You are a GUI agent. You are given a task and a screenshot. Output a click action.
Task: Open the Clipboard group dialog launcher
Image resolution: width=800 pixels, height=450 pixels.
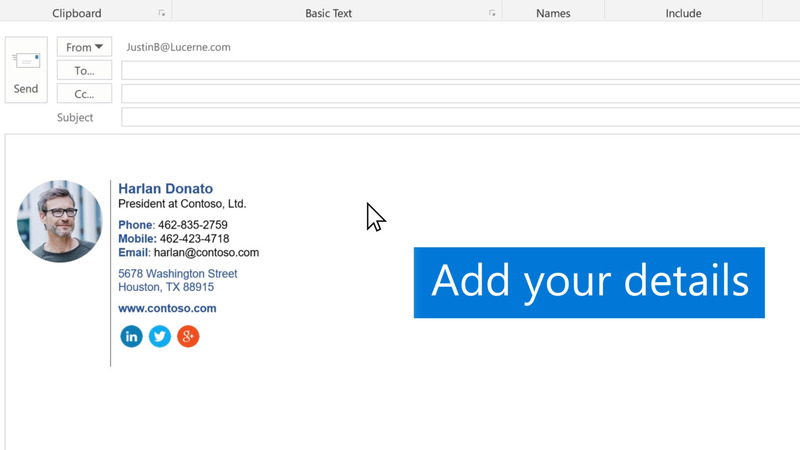point(162,13)
